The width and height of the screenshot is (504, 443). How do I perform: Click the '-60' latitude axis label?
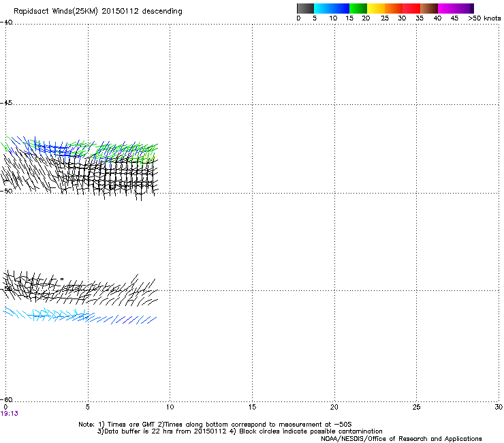[6, 399]
